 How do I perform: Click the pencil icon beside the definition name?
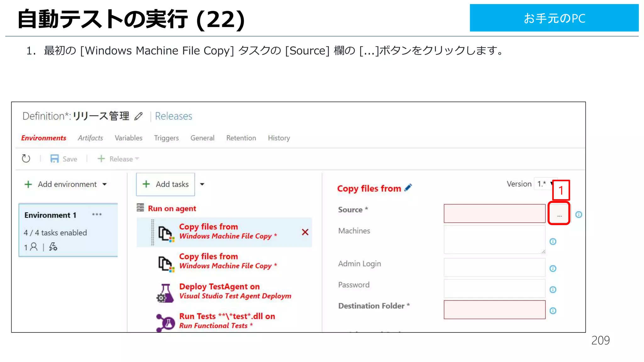click(138, 116)
